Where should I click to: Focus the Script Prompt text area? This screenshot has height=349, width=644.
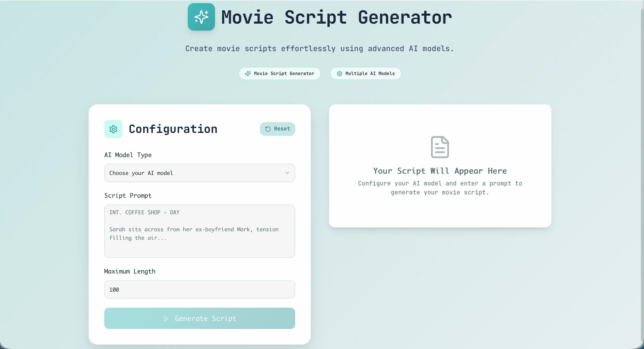199,231
